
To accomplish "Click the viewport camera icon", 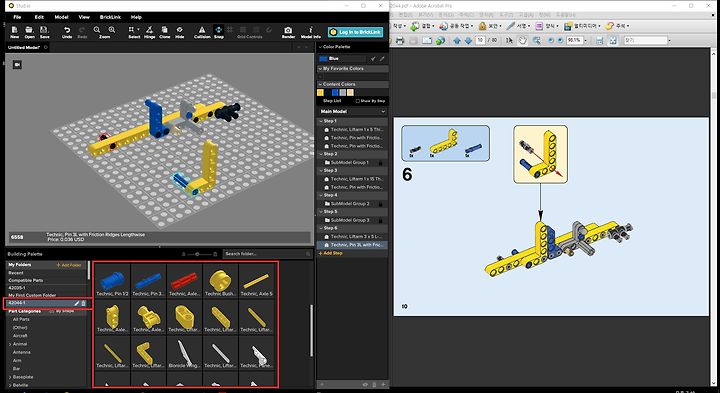I will pyautogui.click(x=17, y=65).
